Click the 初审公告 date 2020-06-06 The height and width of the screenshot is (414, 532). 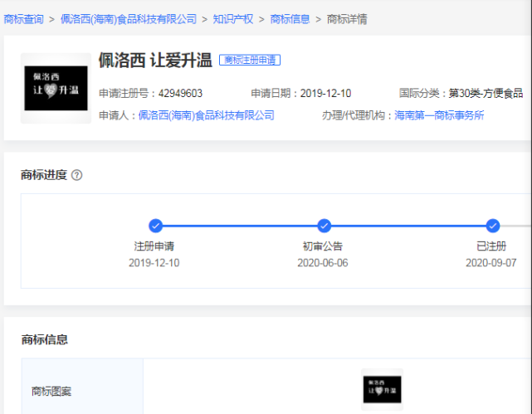click(x=323, y=263)
